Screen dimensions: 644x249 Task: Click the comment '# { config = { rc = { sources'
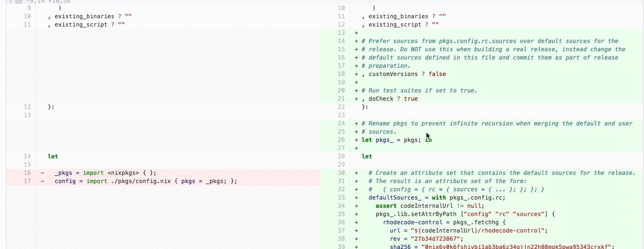pos(456,189)
